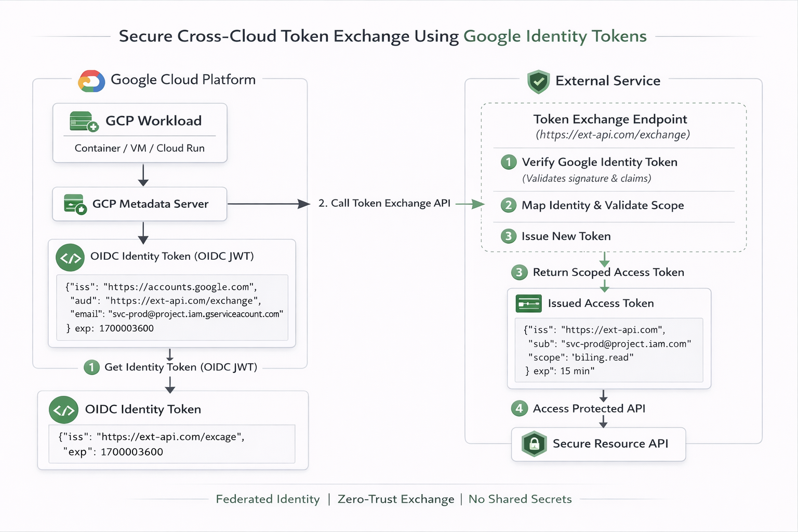Click step 1 badge Verify Google Identity Token
Viewport: 798px width, 532px height.
pos(508,162)
